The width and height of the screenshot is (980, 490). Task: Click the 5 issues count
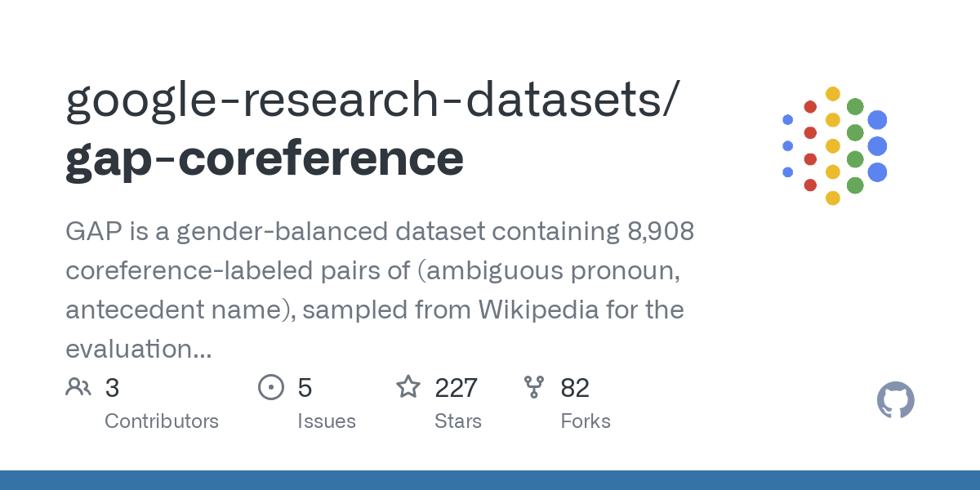coord(305,388)
